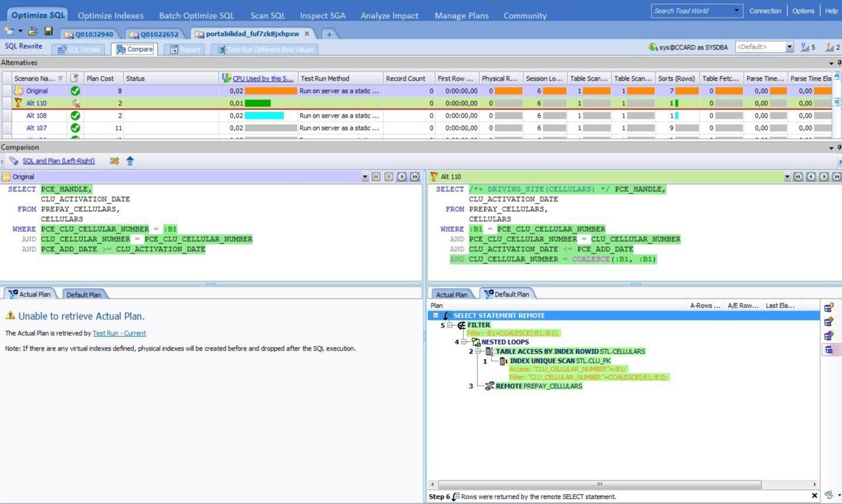Select the left pane Default Plan tab
This screenshot has width=842, height=504.
coord(83,294)
